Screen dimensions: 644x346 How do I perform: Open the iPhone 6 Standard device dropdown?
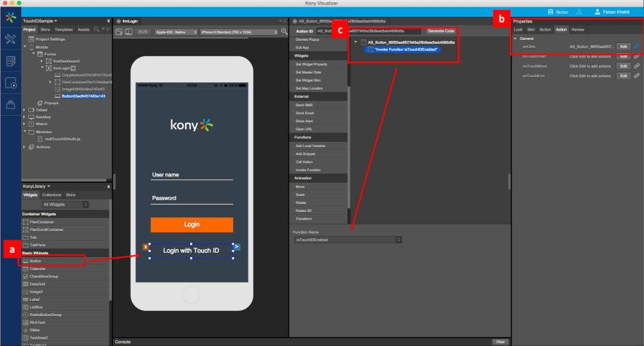(239, 31)
